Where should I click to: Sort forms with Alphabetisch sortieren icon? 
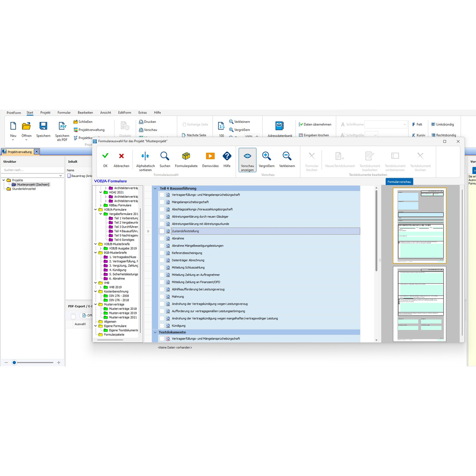click(145, 156)
